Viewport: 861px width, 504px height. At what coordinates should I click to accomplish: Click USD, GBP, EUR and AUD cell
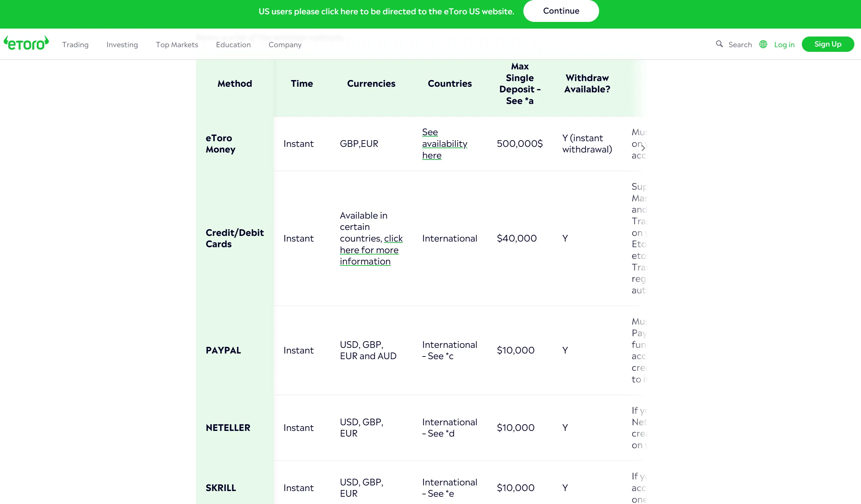[368, 350]
